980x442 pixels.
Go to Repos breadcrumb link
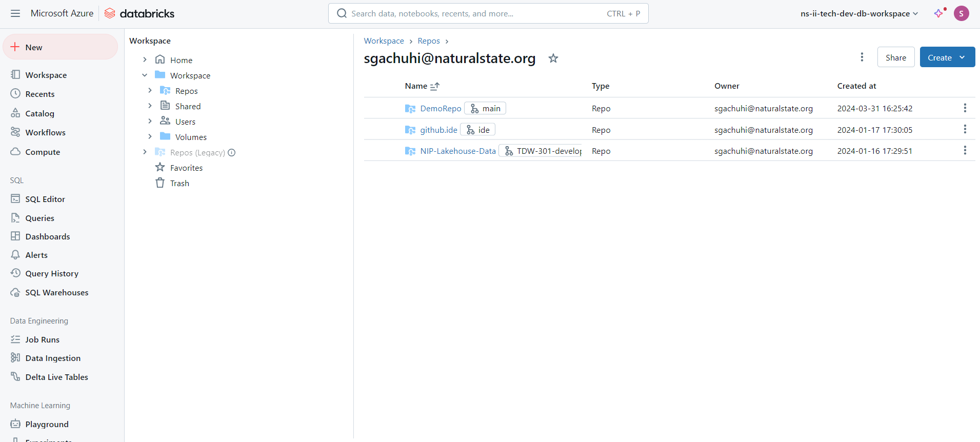coord(429,41)
